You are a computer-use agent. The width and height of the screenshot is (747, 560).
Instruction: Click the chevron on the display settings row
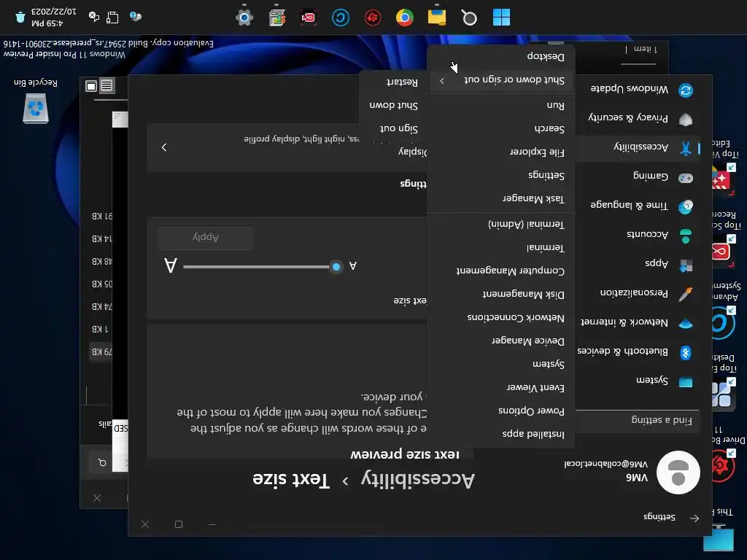pyautogui.click(x=164, y=147)
